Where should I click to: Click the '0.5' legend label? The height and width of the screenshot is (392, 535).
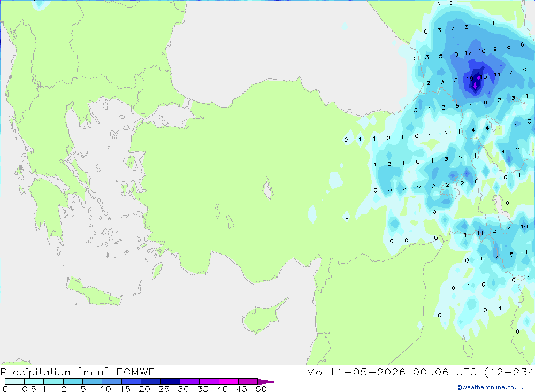29,389
